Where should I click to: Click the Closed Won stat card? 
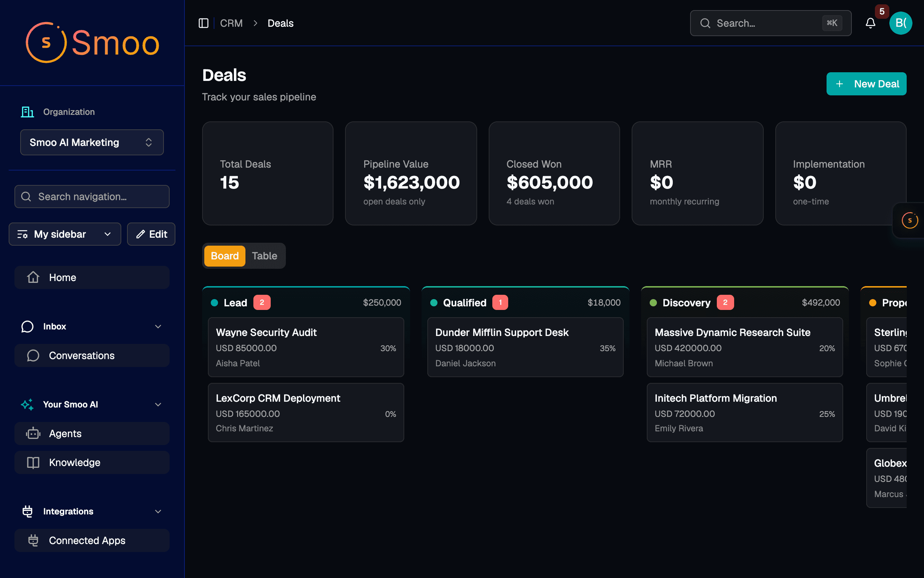point(554,173)
